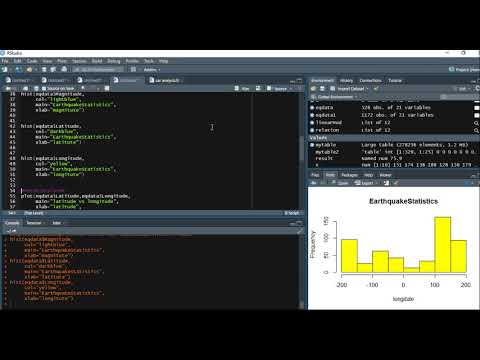Switch to the History tab
This screenshot has width=480, height=360.
point(346,80)
